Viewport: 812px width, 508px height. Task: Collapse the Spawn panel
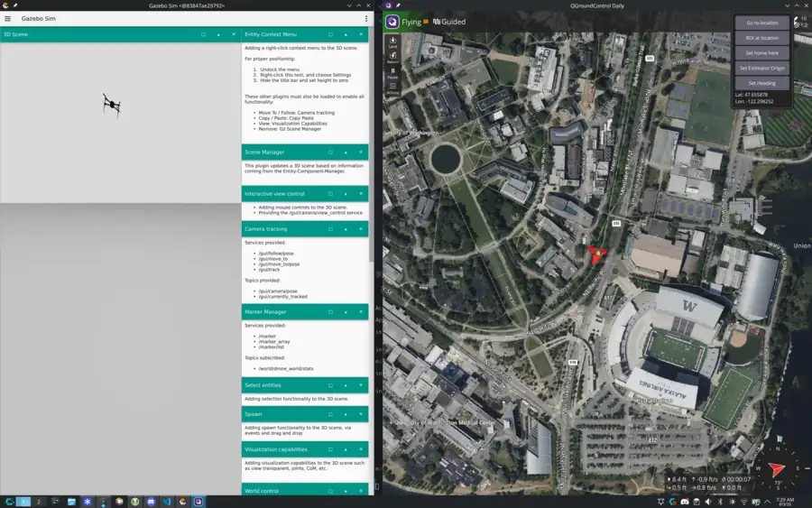tap(346, 414)
